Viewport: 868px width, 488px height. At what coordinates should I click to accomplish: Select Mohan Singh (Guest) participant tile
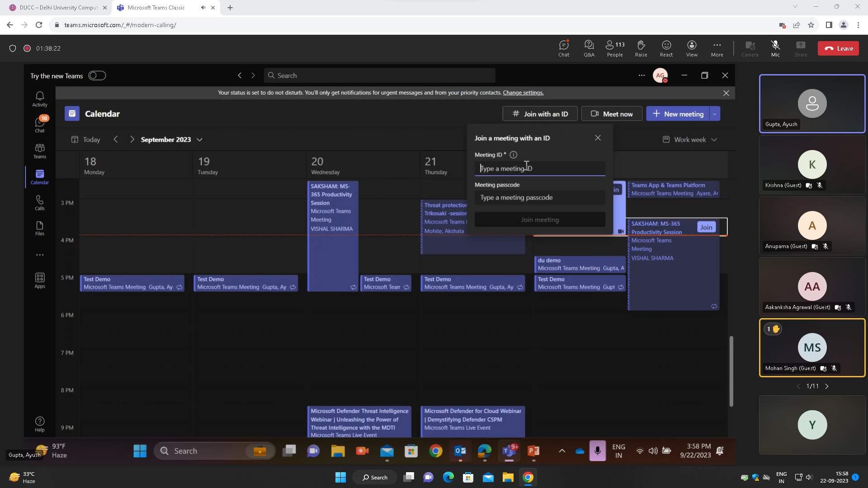tap(812, 347)
